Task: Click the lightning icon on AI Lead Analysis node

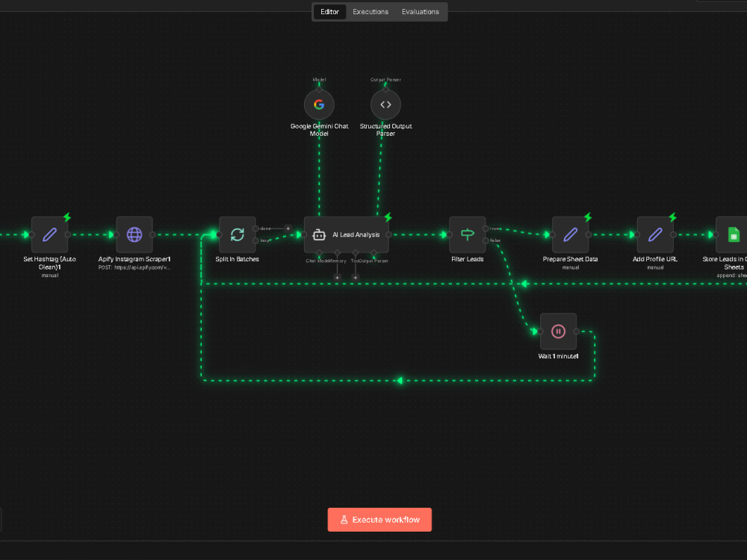Action: 388,217
